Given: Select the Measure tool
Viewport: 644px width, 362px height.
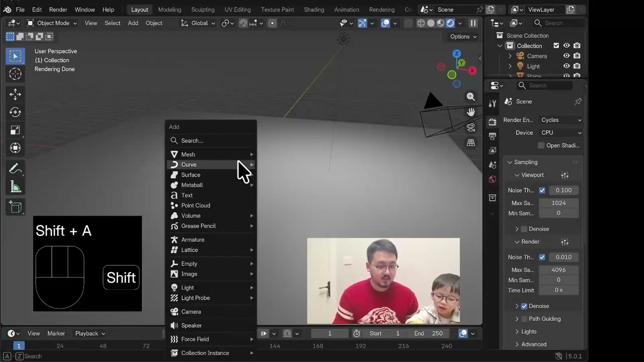Looking at the screenshot, I should click(x=15, y=187).
